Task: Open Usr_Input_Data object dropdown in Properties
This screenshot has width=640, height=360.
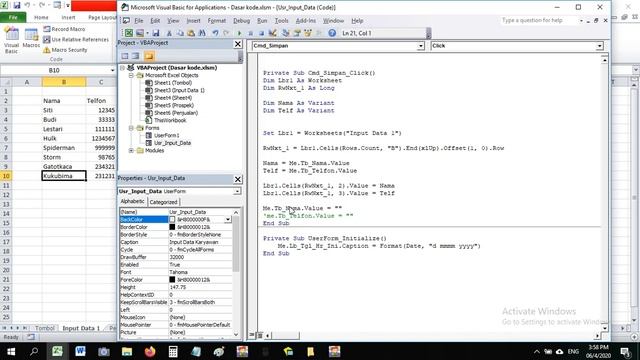Action: 237,191
